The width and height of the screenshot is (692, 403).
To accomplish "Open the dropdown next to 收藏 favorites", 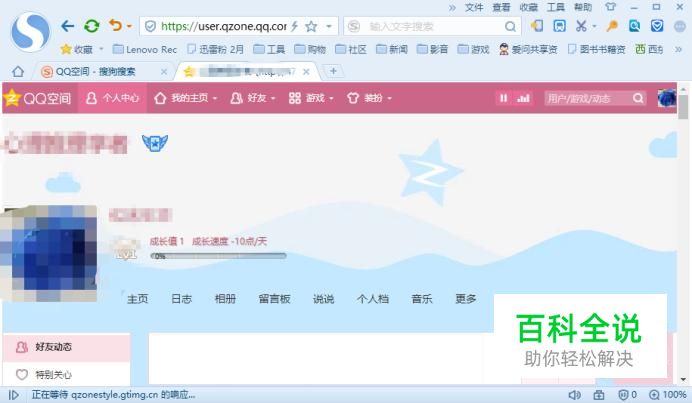I will 102,49.
